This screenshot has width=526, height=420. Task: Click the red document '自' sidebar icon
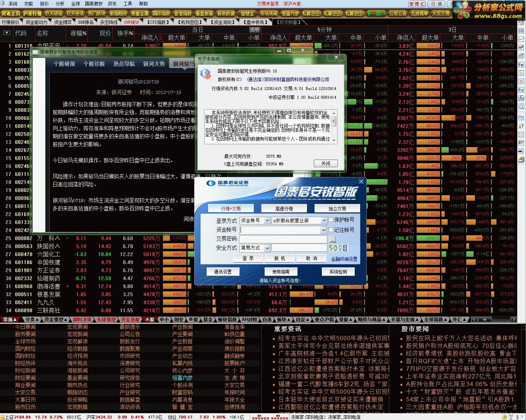click(x=521, y=81)
